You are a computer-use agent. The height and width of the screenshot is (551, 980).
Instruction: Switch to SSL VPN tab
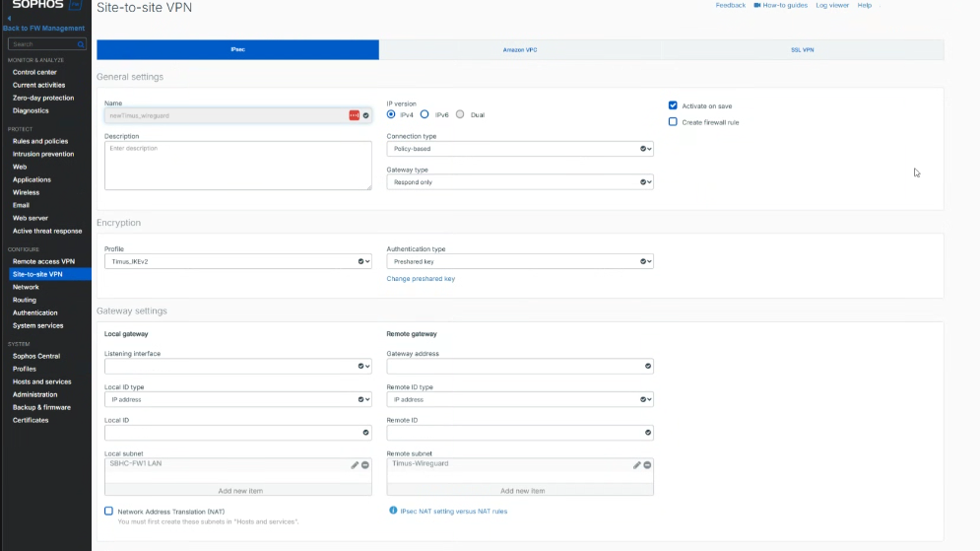(803, 49)
